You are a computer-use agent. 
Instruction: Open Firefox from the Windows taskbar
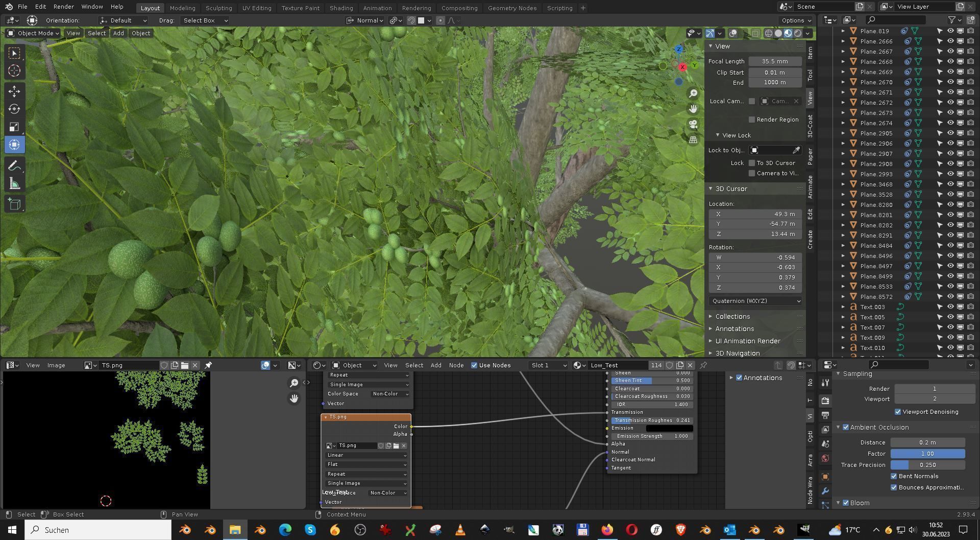[x=607, y=530]
